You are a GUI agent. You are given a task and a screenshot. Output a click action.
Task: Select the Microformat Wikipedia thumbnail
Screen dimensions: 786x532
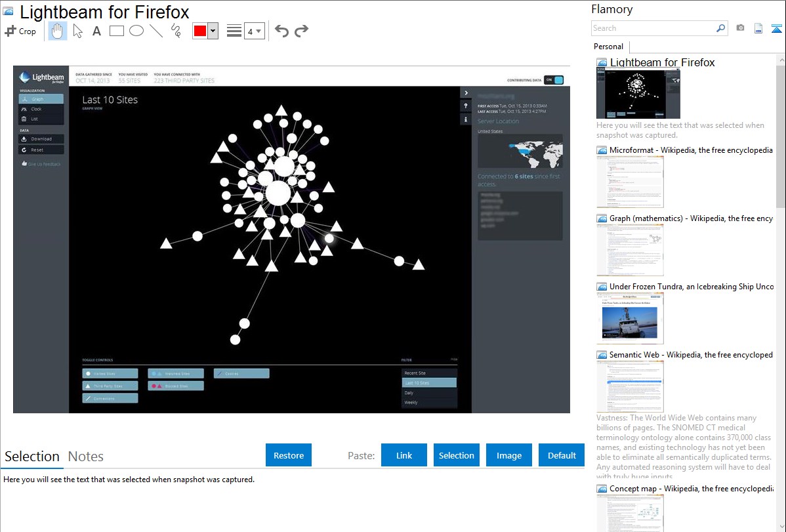[630, 182]
